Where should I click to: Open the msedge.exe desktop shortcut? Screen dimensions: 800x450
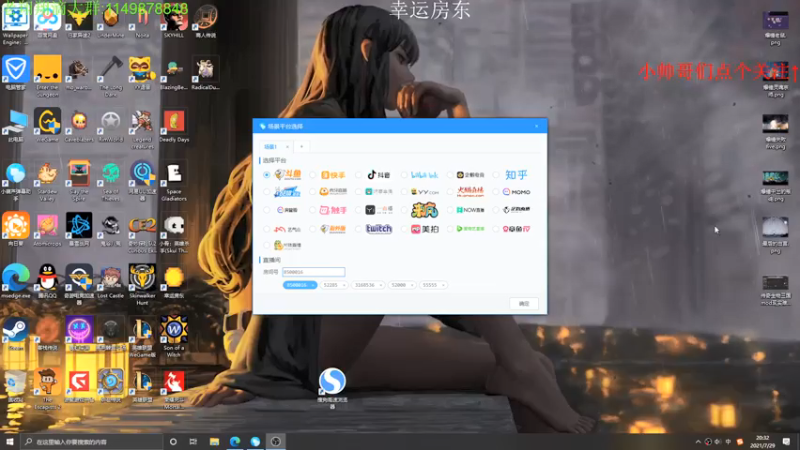point(15,281)
